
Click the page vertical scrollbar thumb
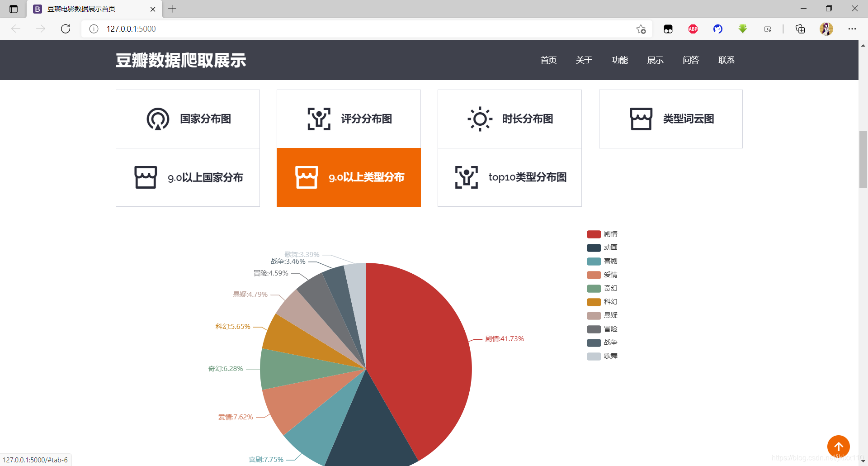coord(863,159)
